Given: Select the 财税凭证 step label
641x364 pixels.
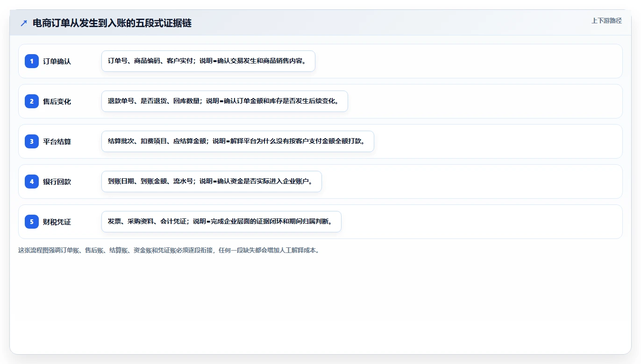Looking at the screenshot, I should pos(57,222).
